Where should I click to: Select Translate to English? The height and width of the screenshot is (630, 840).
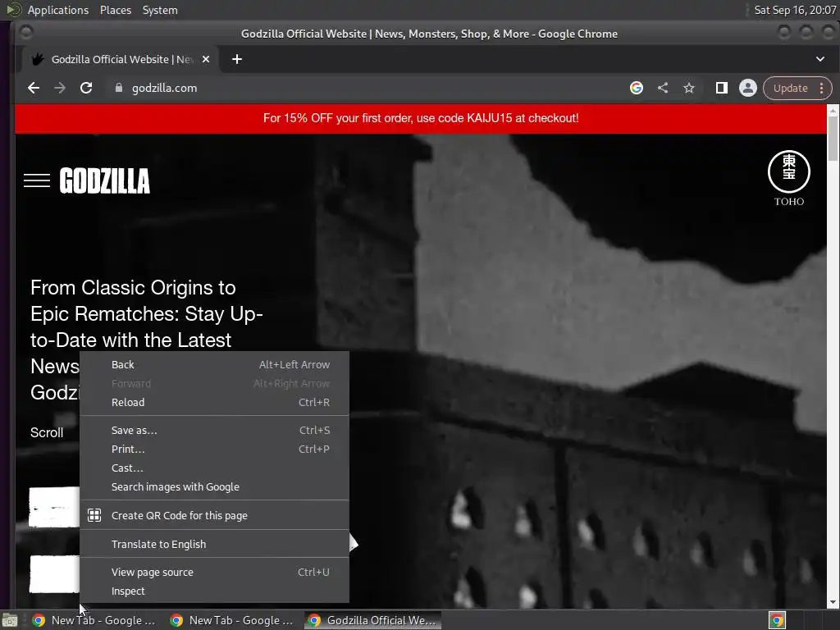tap(214, 544)
